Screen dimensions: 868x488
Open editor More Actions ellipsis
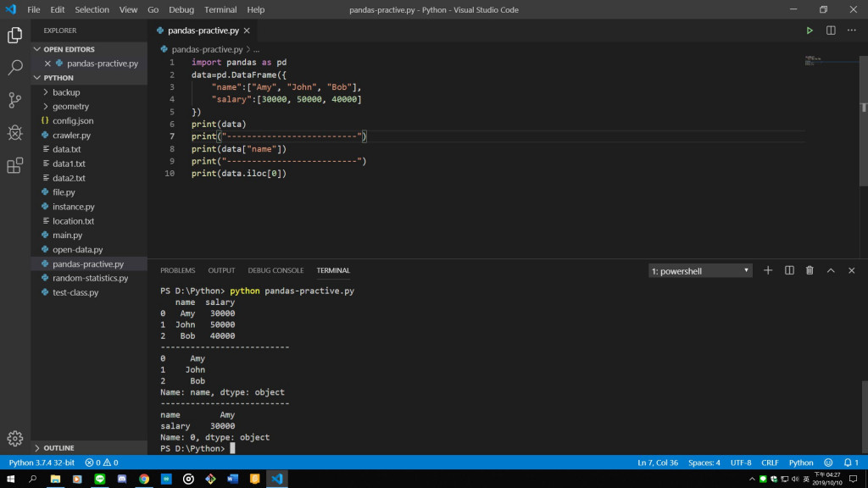[x=851, y=30]
